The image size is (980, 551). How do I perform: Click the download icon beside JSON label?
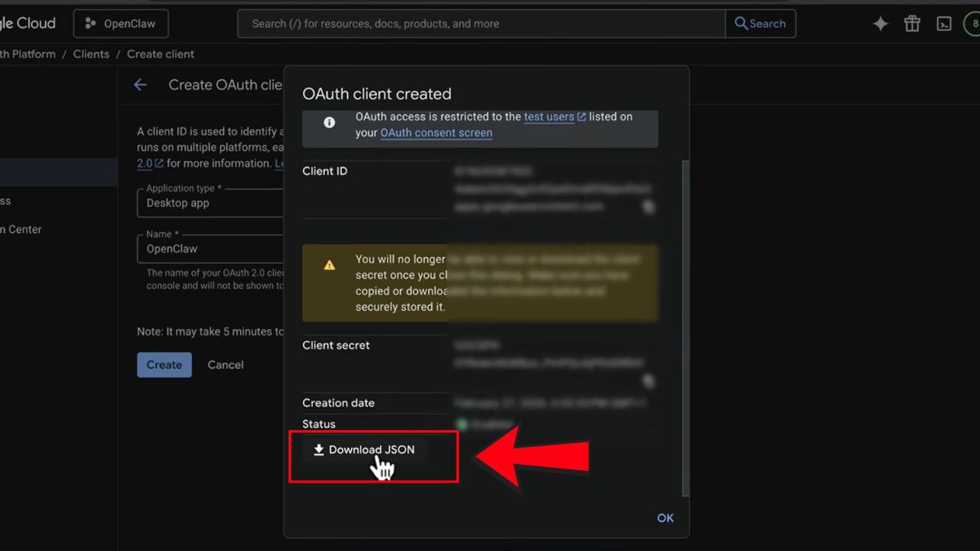click(x=319, y=450)
